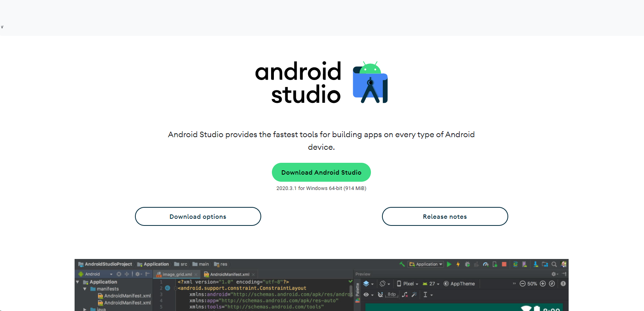Open the design surface layers dropdown
Viewport: 644px width, 311px height.
pos(368,283)
